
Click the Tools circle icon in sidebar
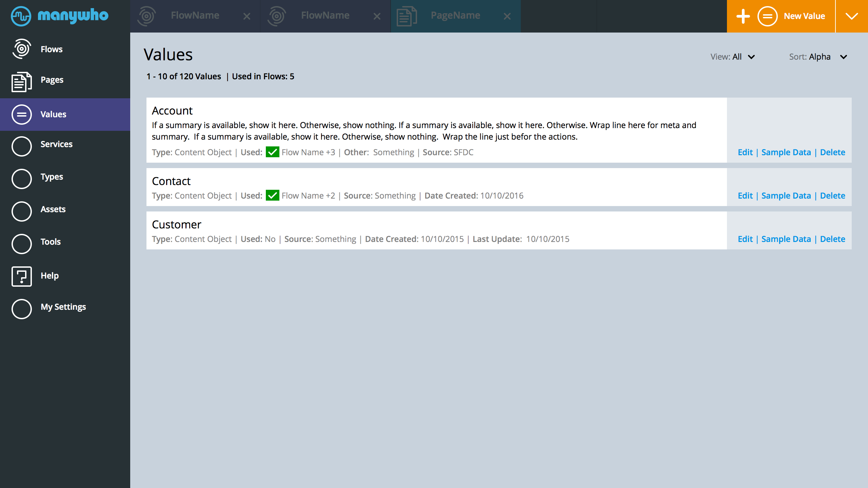click(x=22, y=244)
